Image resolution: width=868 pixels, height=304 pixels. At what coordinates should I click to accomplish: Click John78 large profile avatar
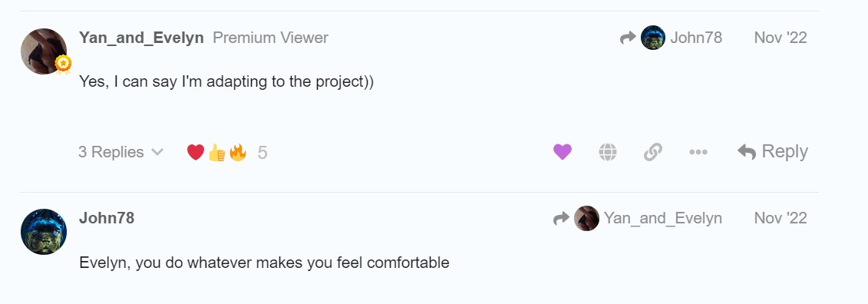[44, 232]
